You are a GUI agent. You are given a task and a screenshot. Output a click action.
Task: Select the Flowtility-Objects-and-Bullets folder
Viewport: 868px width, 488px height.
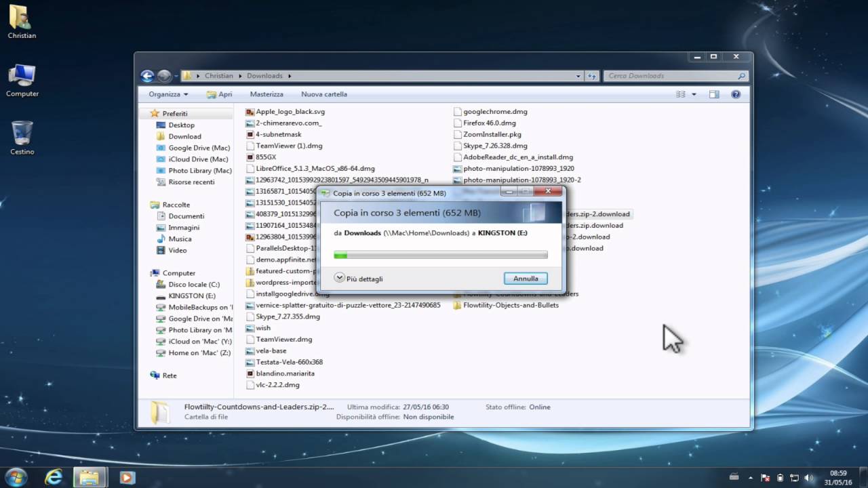505,305
